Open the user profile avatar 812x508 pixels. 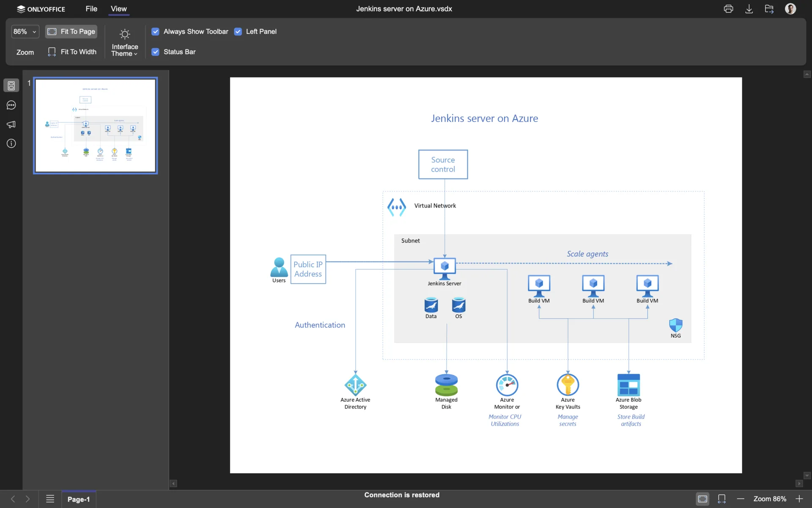click(x=790, y=9)
